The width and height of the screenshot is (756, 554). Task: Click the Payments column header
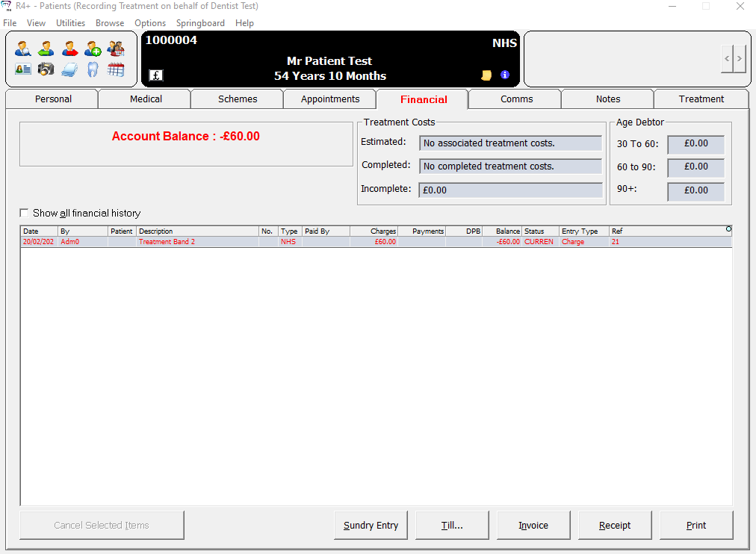point(422,231)
